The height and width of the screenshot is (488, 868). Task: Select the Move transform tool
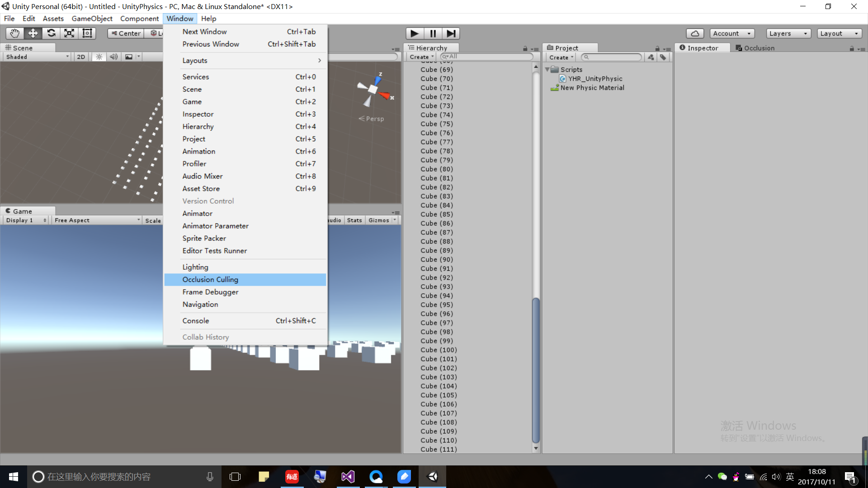point(33,33)
